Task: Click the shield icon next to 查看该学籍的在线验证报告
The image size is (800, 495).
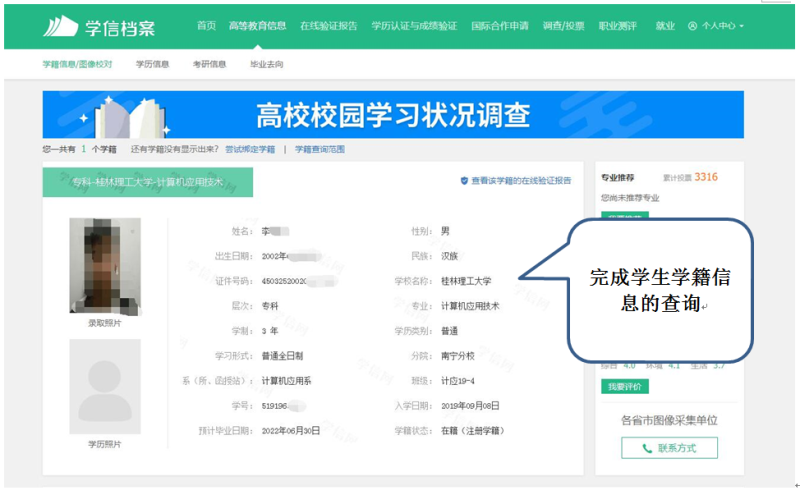Action: click(x=464, y=181)
